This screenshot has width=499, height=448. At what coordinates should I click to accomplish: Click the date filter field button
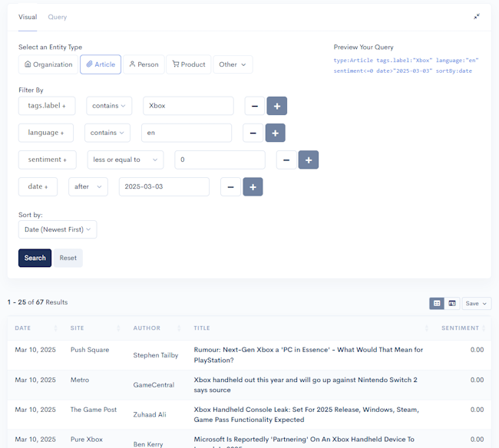38,186
